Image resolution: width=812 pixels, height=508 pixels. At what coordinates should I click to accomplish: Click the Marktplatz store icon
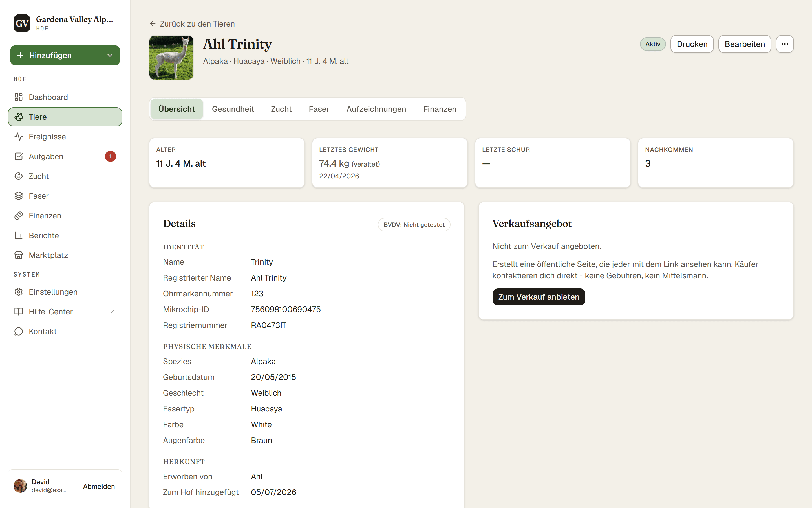click(x=18, y=255)
